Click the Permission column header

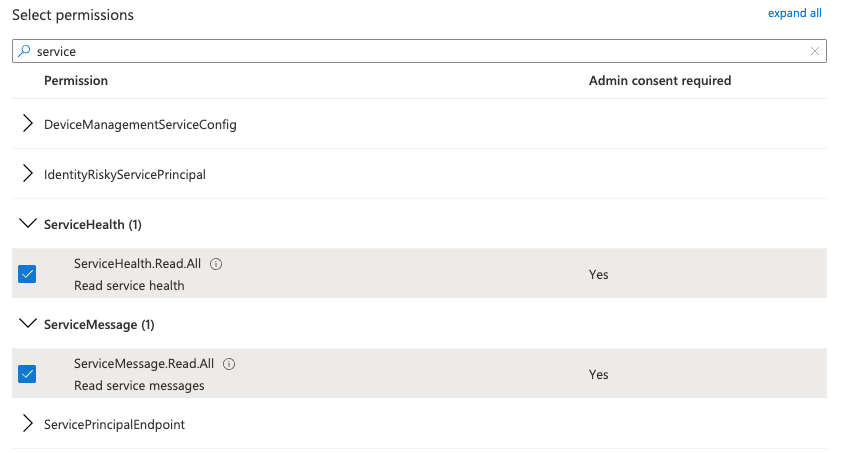click(76, 80)
